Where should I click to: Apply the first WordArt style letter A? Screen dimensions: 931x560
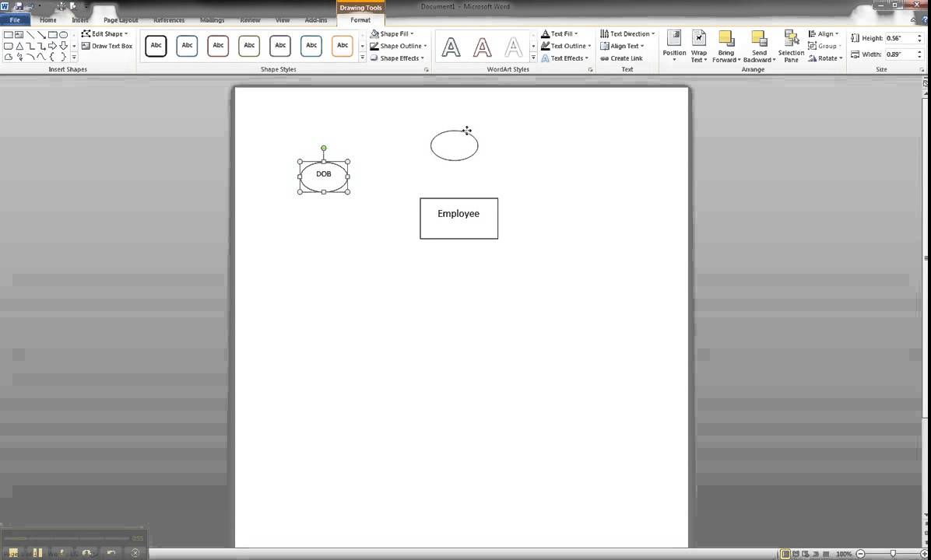(451, 46)
